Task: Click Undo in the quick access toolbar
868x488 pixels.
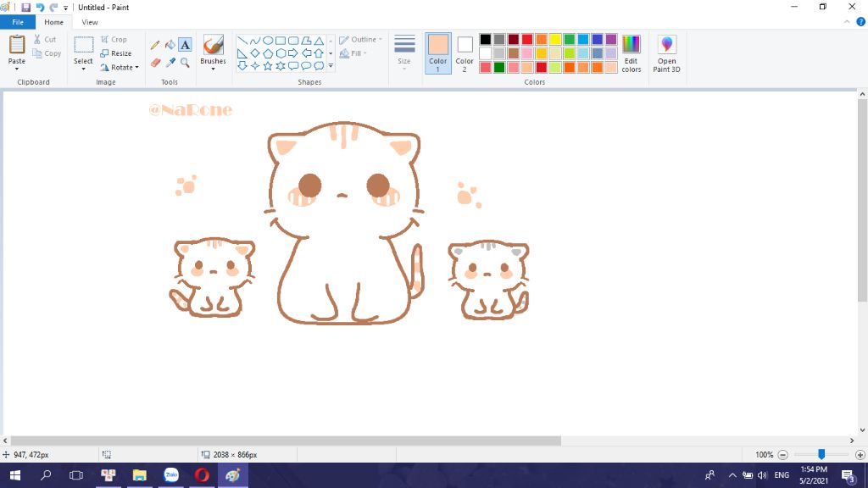Action: coord(40,7)
